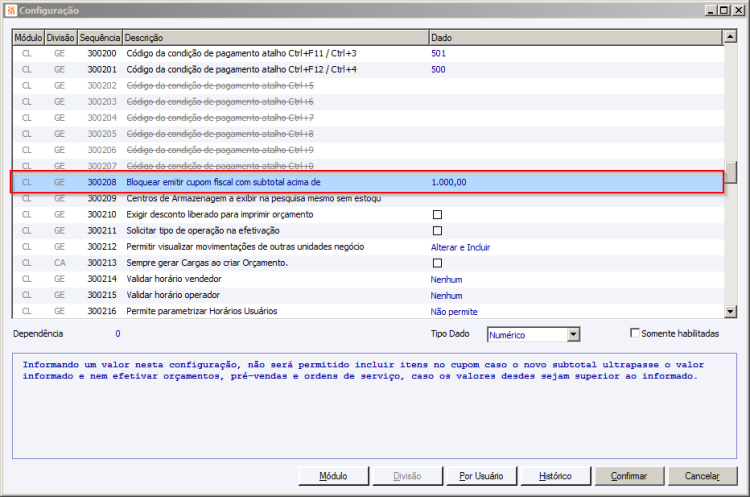Select strikethrough row 300202 Ctrl+5
Image resolution: width=750 pixels, height=497 pixels.
[x=220, y=86]
